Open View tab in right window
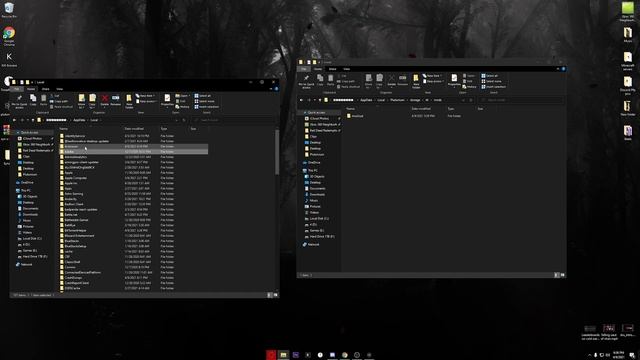This screenshot has height=360, width=640. [x=347, y=69]
